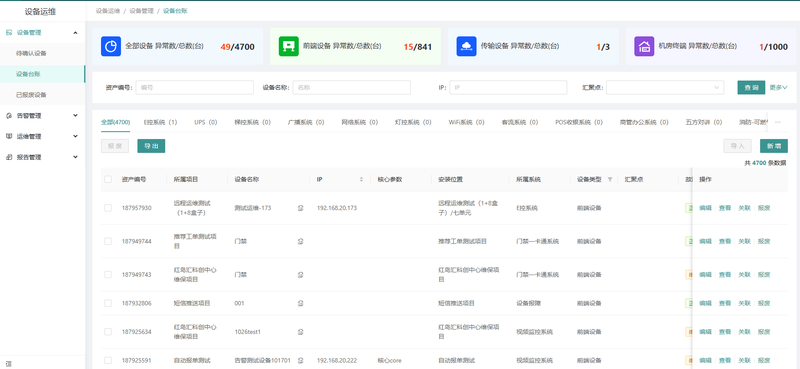Click the sidebar collapse icon at bottom left

[8, 363]
